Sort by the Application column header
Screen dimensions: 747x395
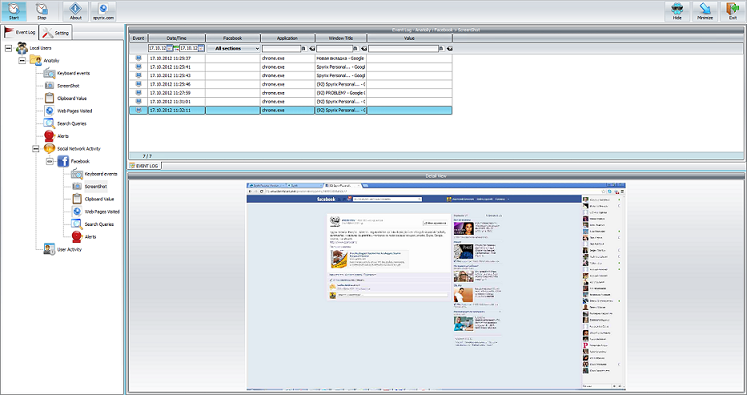point(288,38)
